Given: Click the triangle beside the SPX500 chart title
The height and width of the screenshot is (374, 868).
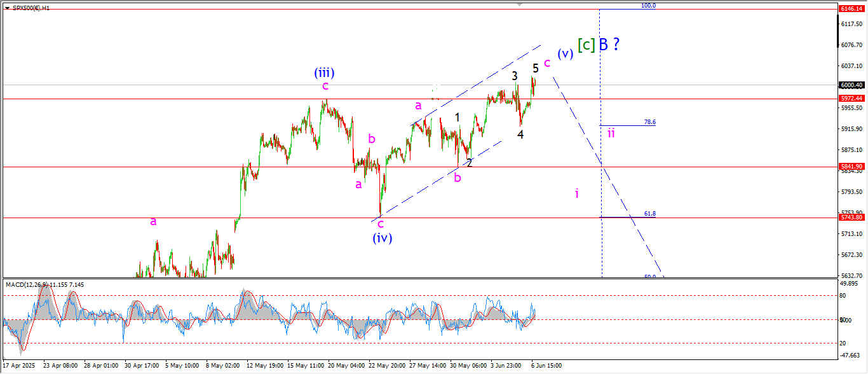Looking at the screenshot, I should [6, 8].
